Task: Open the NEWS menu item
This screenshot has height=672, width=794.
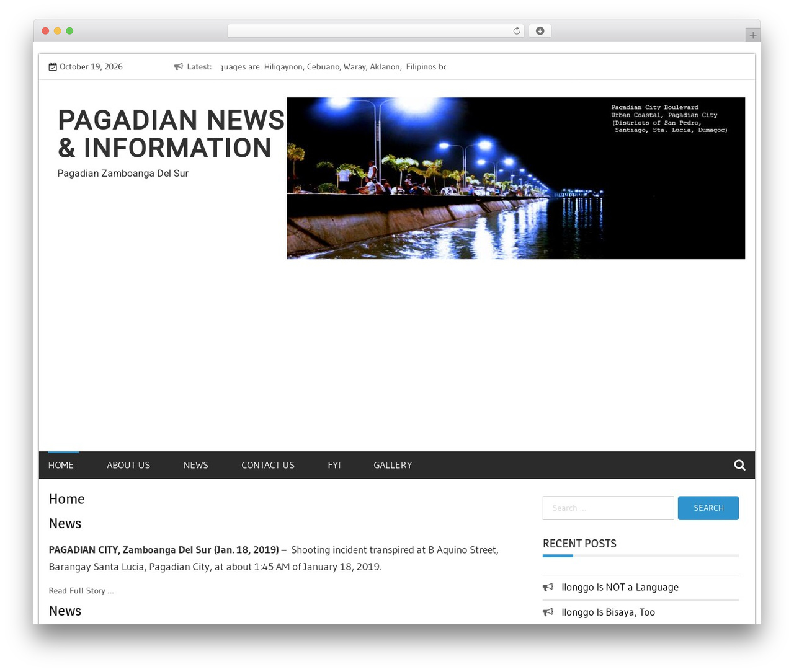Action: (x=195, y=465)
